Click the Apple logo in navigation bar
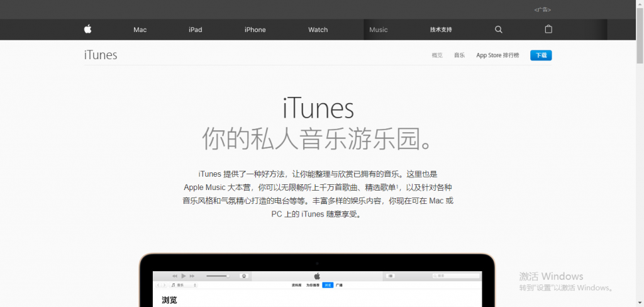Screen dimensions: 644x307 click(87, 29)
